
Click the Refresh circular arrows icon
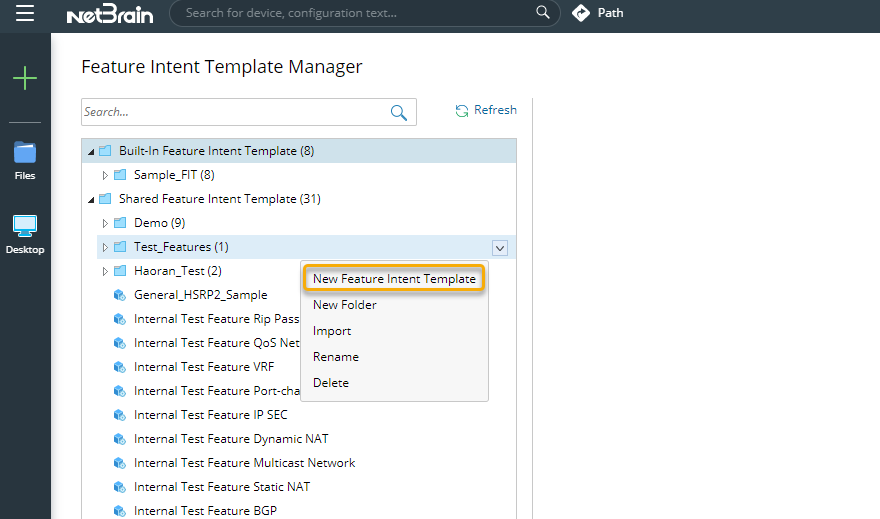point(461,111)
